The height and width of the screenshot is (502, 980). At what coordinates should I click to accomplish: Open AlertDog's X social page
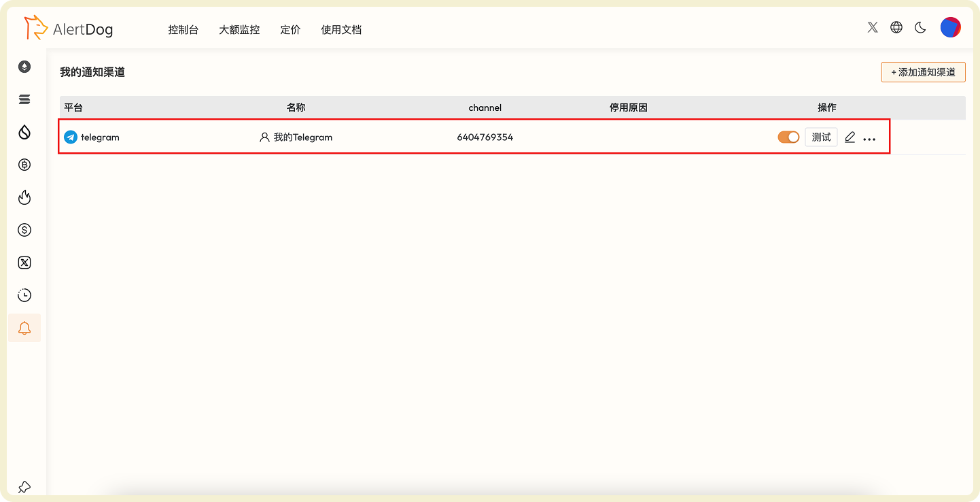coord(872,27)
